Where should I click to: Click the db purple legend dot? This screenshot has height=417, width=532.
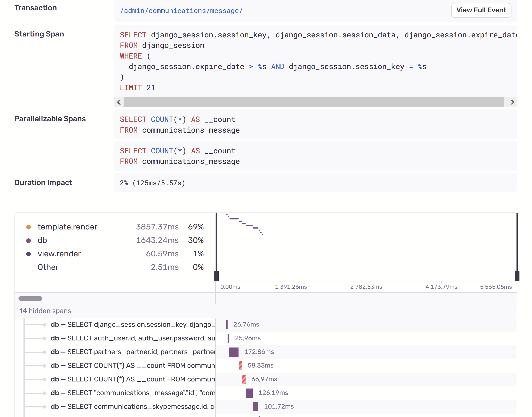[29, 240]
